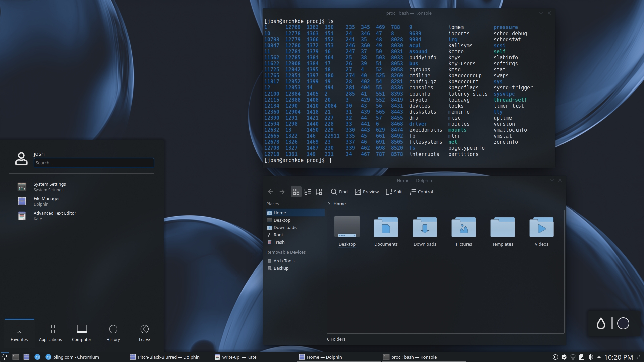The height and width of the screenshot is (362, 644).
Task: Switch to History tab in launcher
Action: coord(113,333)
